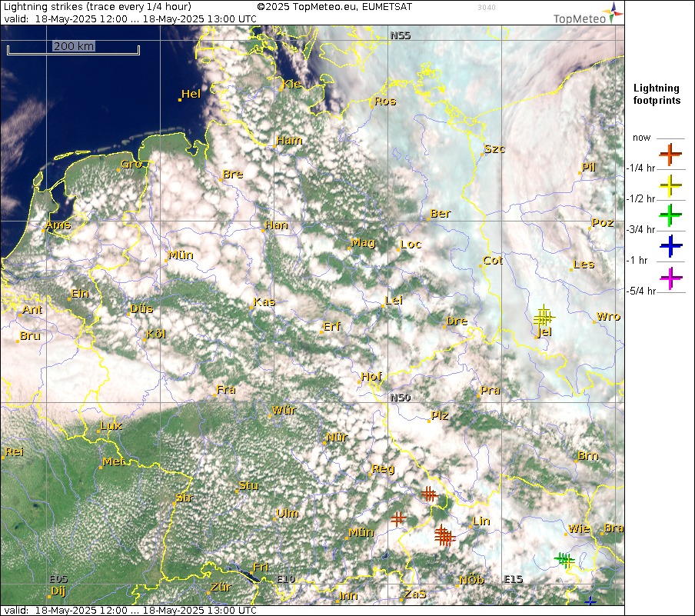695x616 pixels.
Task: Click the 'Ulm' city label
Action: [288, 514]
